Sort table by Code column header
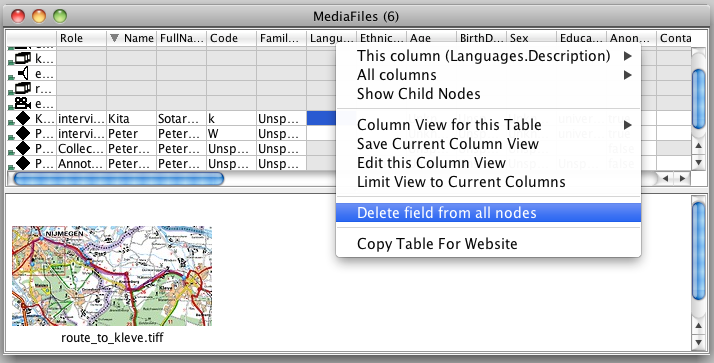This screenshot has width=714, height=363. coord(232,38)
